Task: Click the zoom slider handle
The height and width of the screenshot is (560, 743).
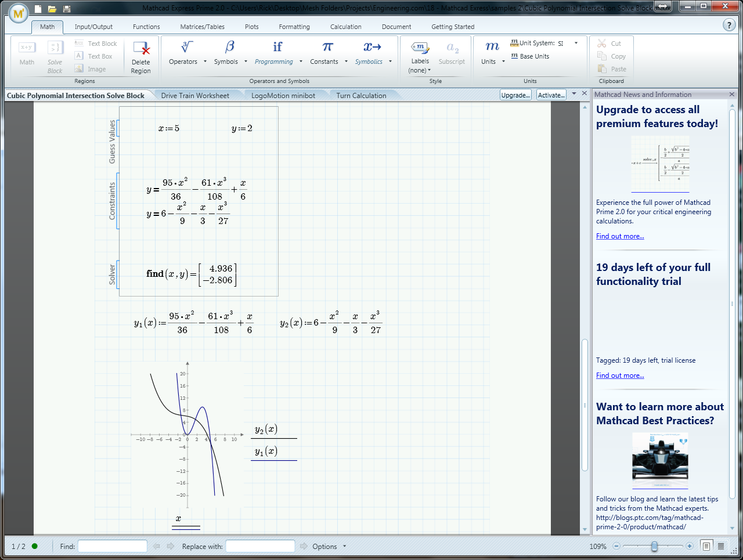Action: point(655,546)
